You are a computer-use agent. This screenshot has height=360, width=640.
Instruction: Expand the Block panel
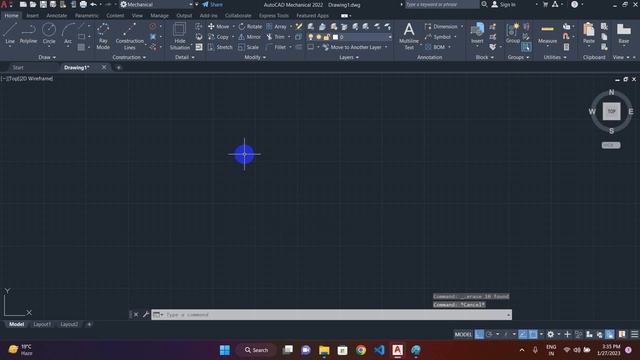[x=484, y=58]
